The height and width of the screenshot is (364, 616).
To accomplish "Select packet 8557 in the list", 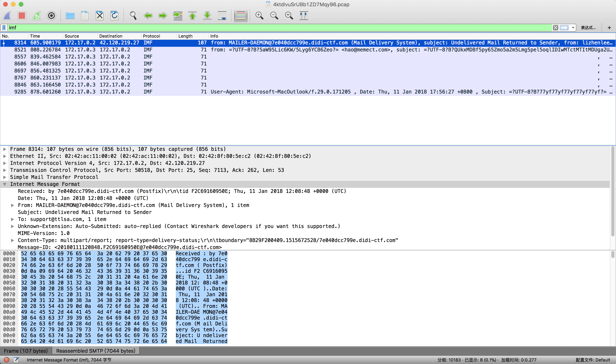I will (308, 57).
